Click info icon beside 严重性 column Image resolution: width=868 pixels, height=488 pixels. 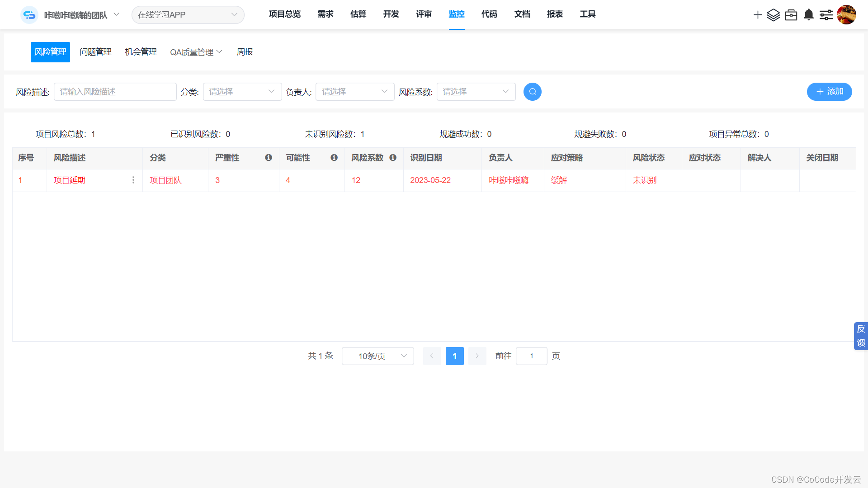[x=269, y=158]
